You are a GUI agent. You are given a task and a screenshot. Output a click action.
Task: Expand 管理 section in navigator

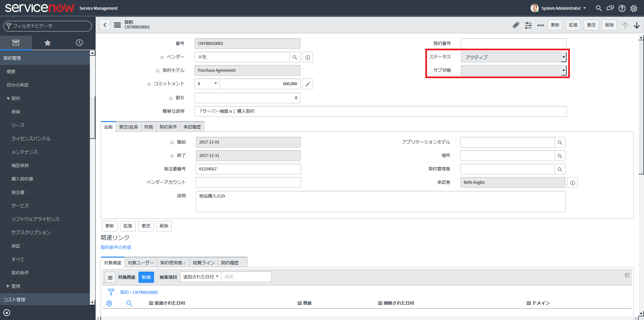coord(8,286)
